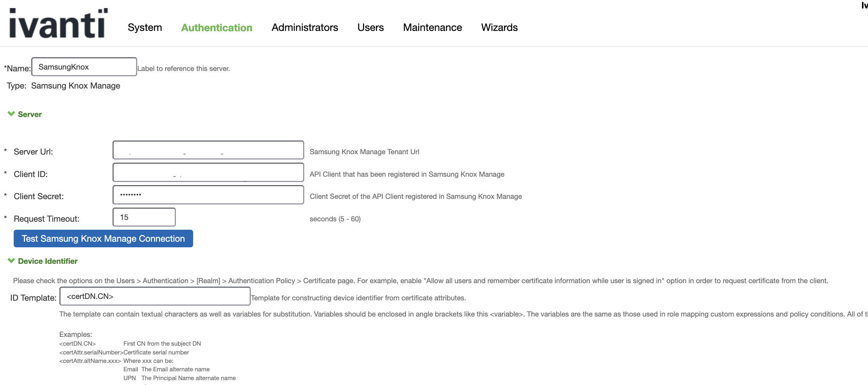Open the Wizards menu
This screenshot has width=868, height=385.
(x=499, y=27)
